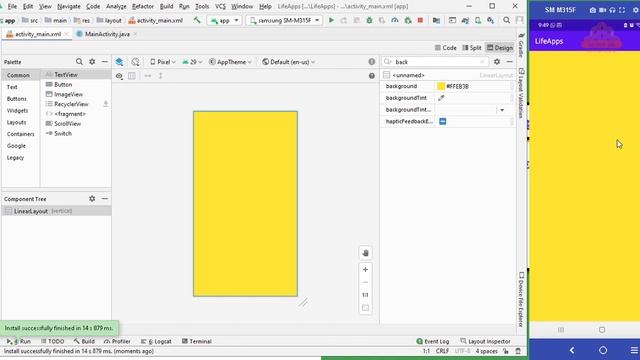Switch to Split view mode
Viewport: 640px width, 360px height.
point(472,48)
